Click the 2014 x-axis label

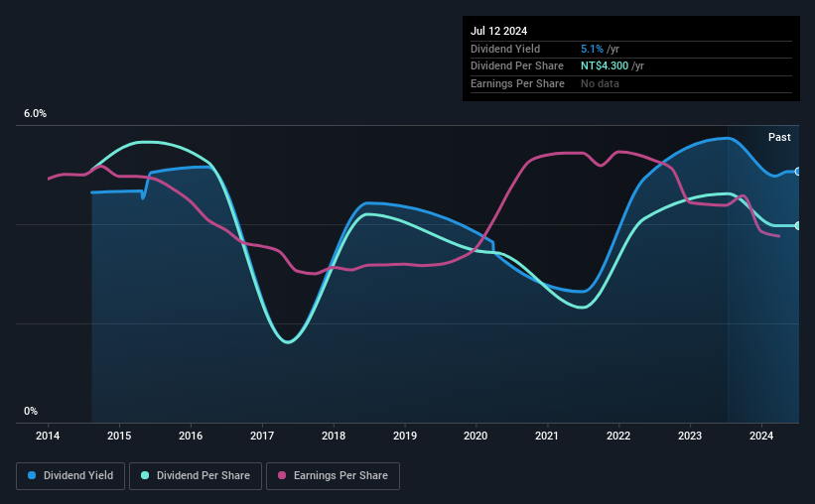[48, 436]
